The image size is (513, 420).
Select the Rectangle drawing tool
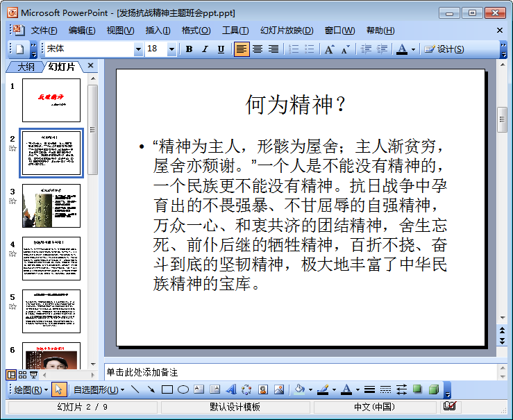tap(167, 389)
